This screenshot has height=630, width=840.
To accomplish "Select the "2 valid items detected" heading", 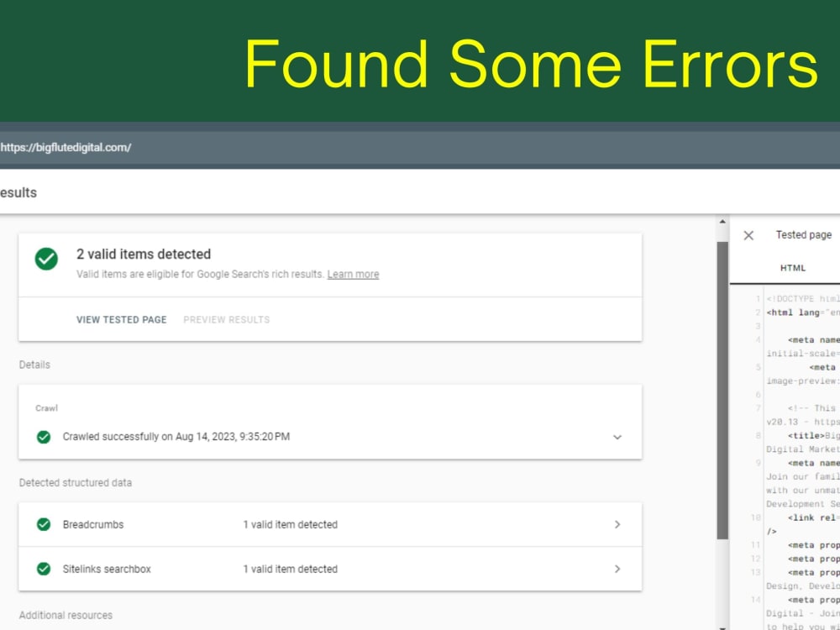I will click(144, 254).
